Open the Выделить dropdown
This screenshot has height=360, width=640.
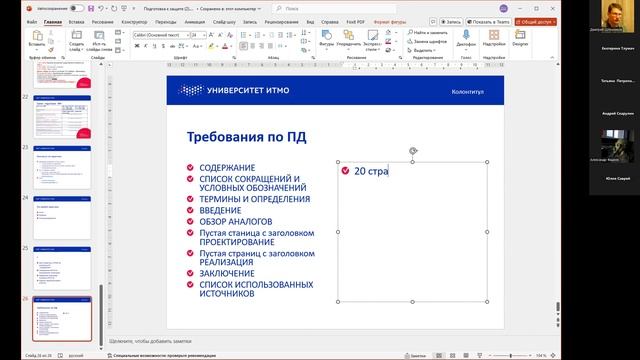coord(421,50)
